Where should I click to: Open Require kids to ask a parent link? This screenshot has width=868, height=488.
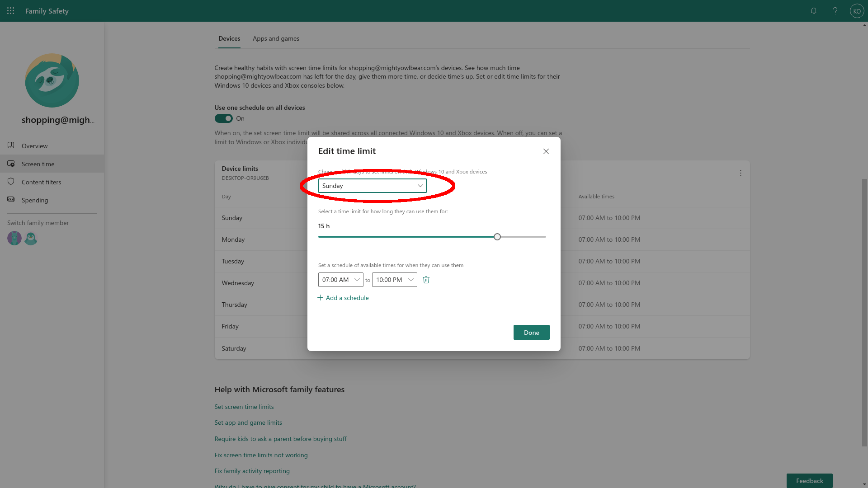tap(280, 439)
